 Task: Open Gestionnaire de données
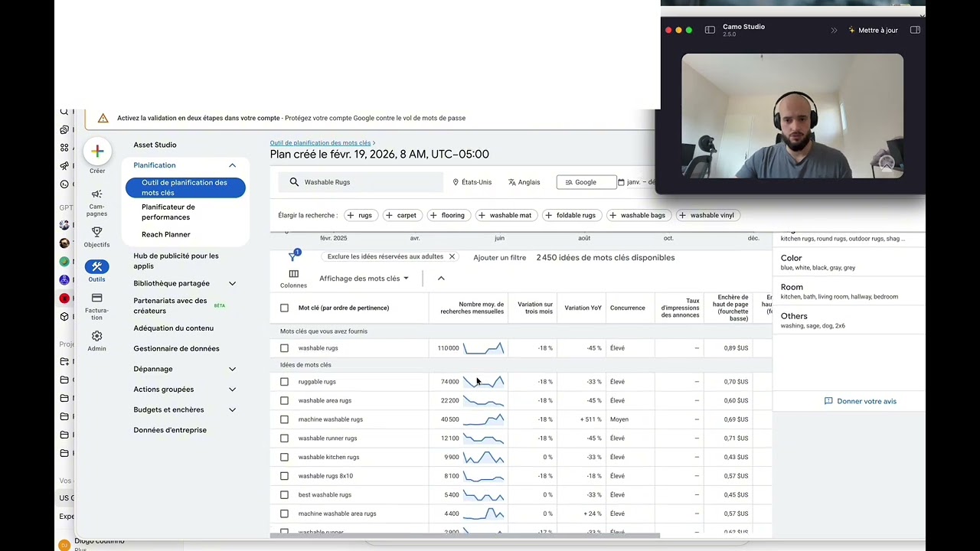click(176, 349)
